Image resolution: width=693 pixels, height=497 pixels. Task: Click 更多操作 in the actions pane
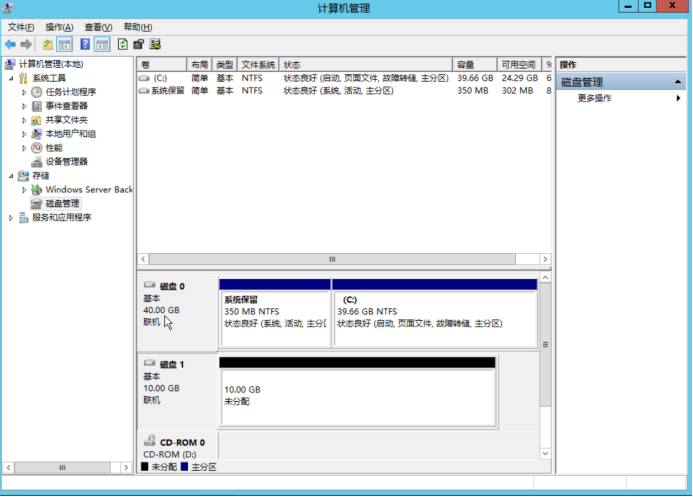point(595,98)
